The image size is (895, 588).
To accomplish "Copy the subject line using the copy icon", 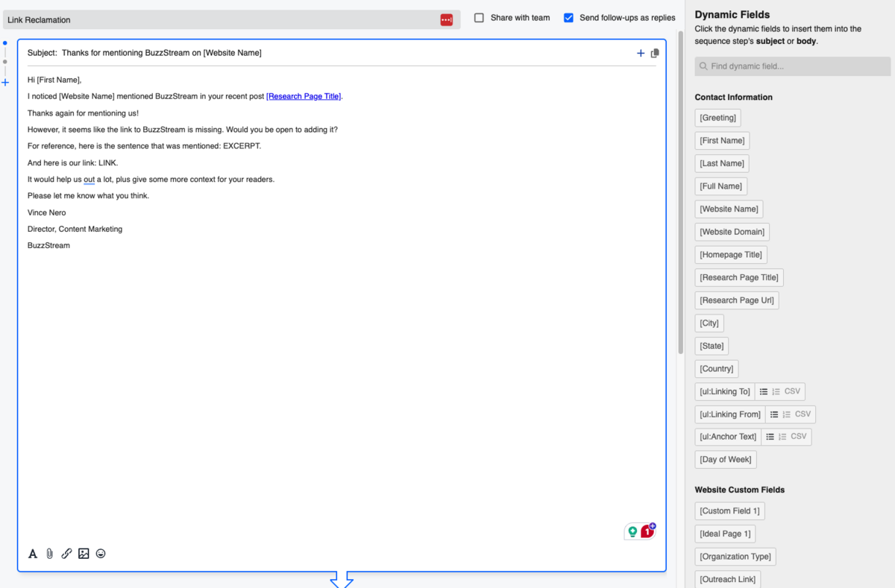I will tap(655, 53).
